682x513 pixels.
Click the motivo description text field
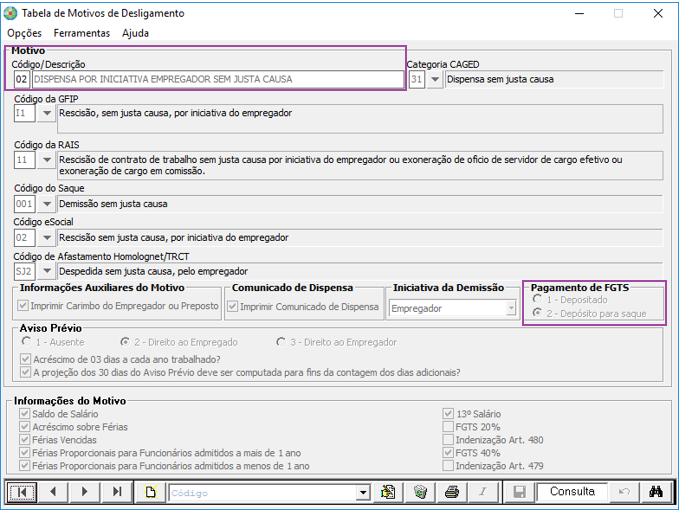[216, 80]
